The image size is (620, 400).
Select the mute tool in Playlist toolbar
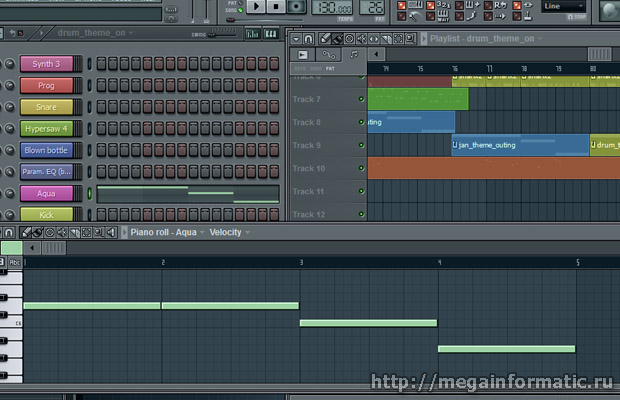[x=361, y=38]
